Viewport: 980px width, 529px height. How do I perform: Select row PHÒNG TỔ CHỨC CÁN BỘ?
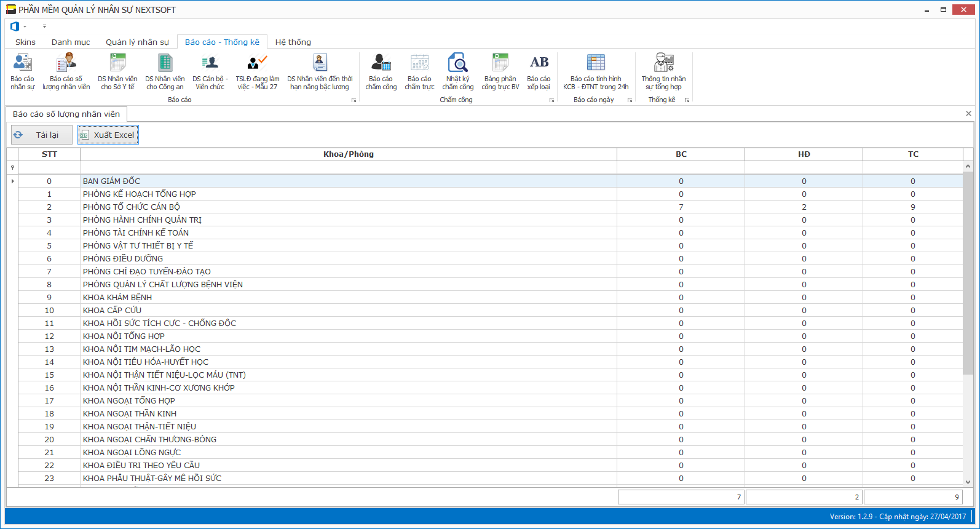tap(491, 207)
